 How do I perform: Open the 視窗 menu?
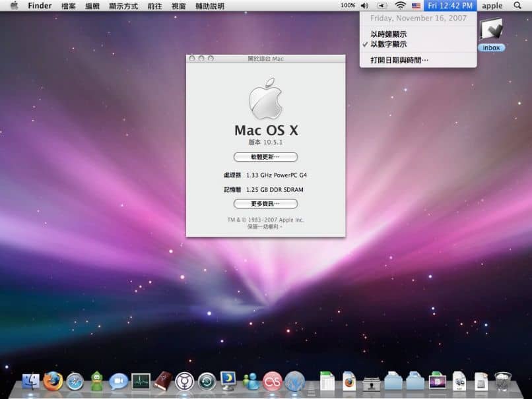178,6
